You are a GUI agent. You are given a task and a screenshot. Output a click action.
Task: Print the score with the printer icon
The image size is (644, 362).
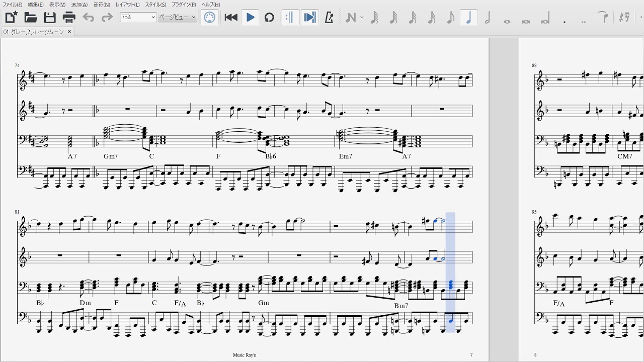69,18
